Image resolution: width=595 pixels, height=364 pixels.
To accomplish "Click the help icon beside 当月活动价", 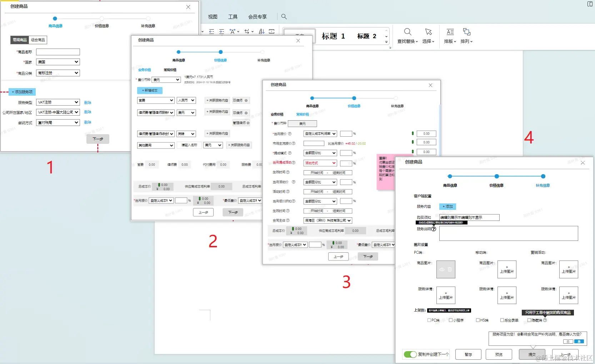I will coord(294,182).
